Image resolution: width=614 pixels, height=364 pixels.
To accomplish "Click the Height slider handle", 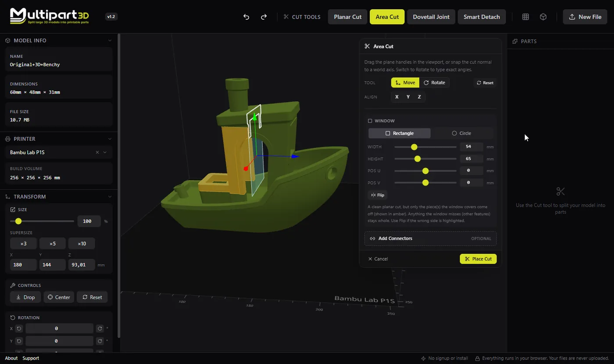I will click(418, 159).
